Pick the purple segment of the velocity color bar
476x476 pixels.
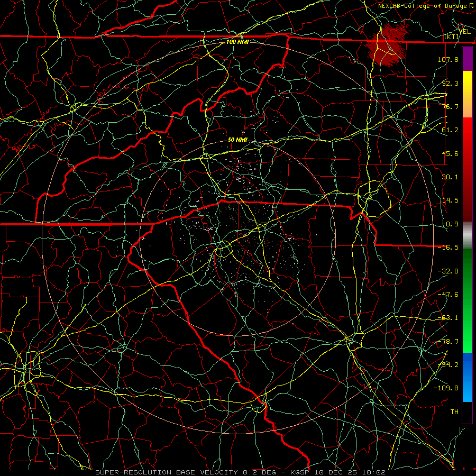[467, 59]
